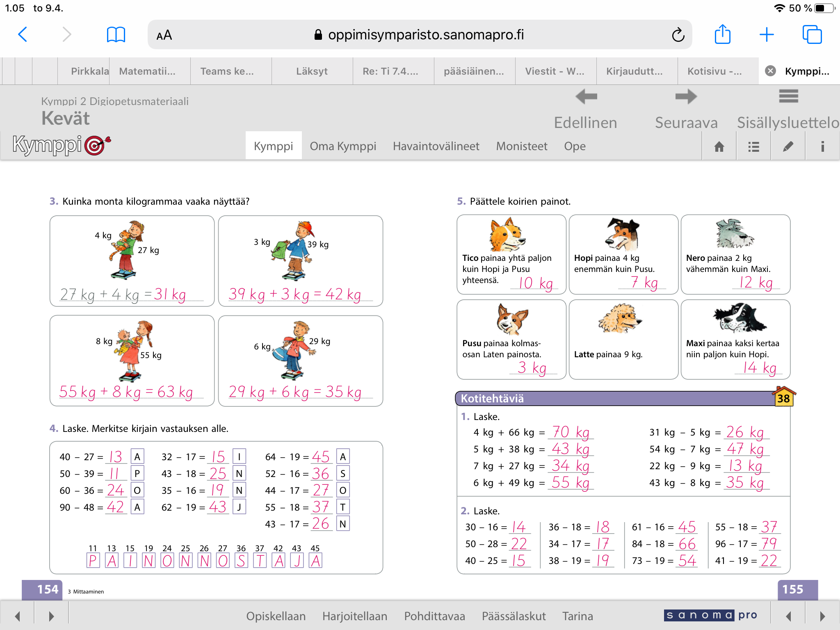Reload the page with the refresh icon

coord(678,35)
